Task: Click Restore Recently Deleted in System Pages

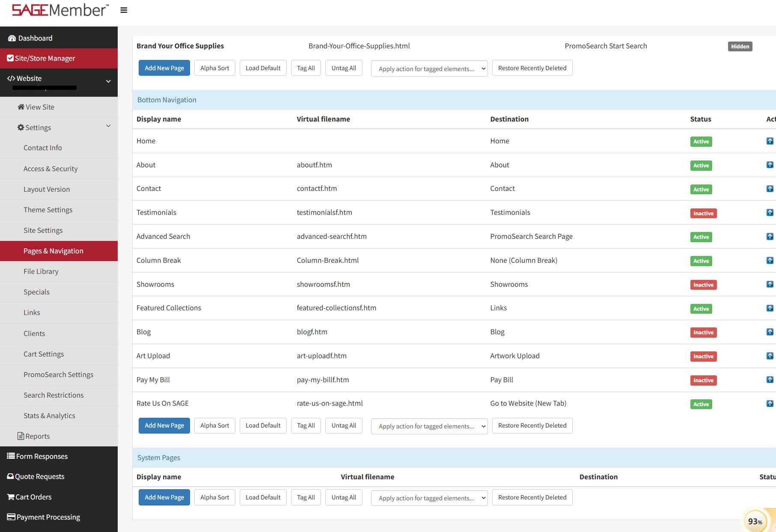Action: pos(532,497)
